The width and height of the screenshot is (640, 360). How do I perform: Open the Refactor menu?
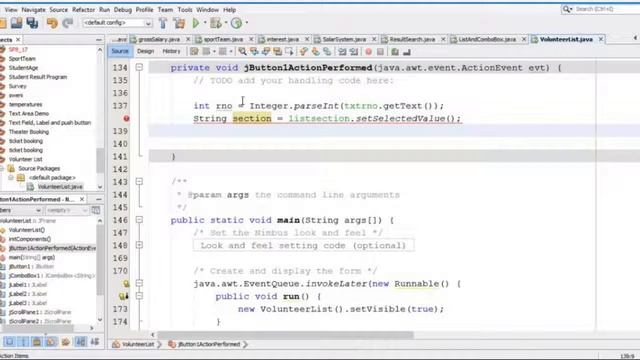(83, 9)
